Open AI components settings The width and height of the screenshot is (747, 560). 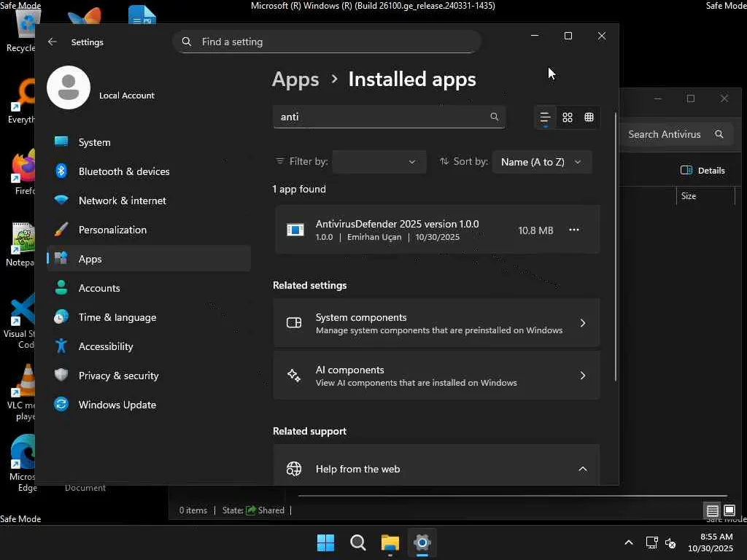(x=436, y=376)
